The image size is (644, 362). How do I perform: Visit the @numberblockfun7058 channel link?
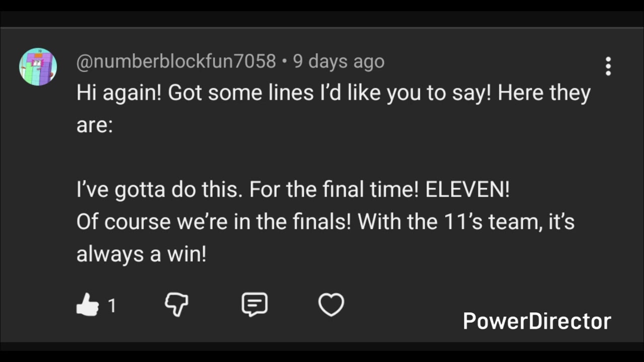[176, 61]
